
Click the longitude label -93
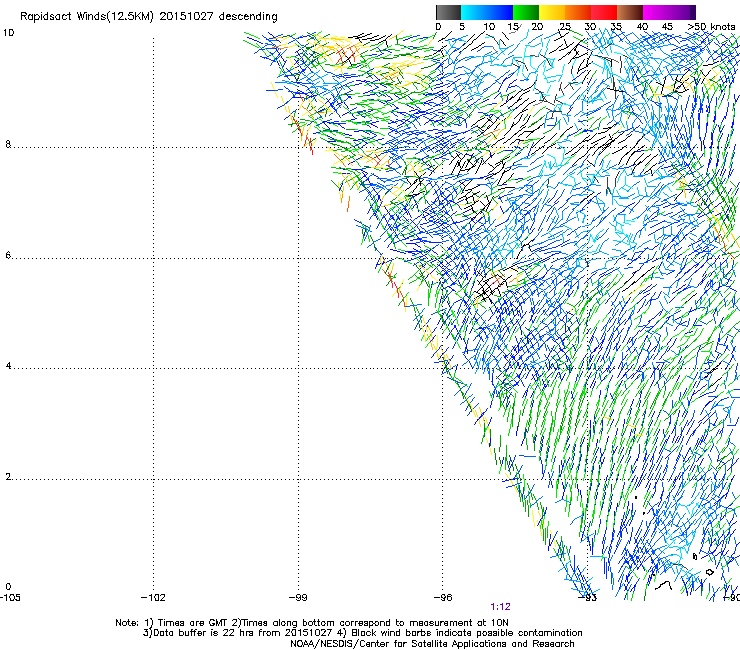coord(588,598)
